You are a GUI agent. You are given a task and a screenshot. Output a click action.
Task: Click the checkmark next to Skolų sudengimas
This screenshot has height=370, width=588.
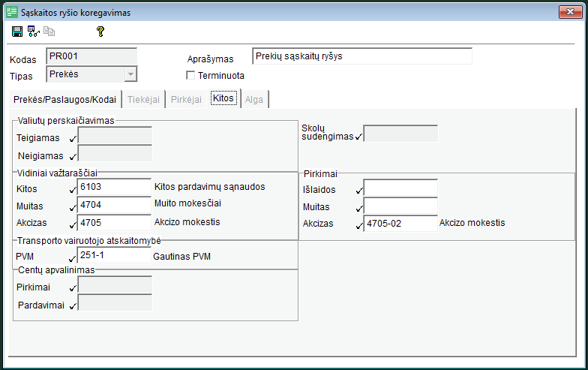(358, 137)
